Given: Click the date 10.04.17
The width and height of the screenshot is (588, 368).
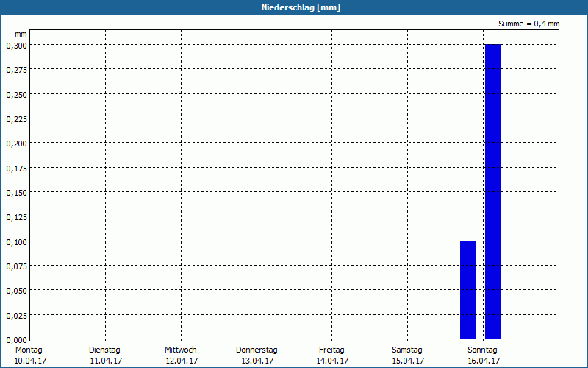Looking at the screenshot, I should click(x=30, y=361).
